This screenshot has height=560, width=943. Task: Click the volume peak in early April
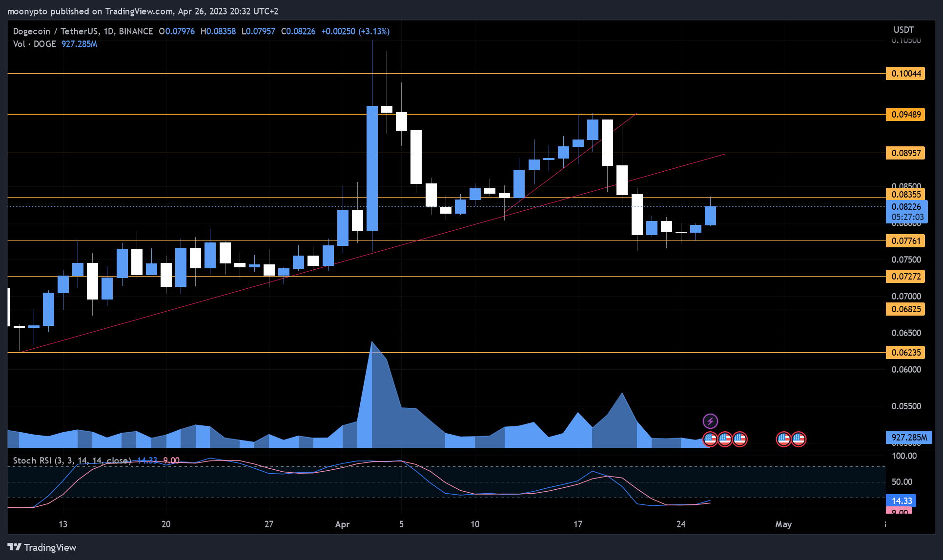pos(372,342)
